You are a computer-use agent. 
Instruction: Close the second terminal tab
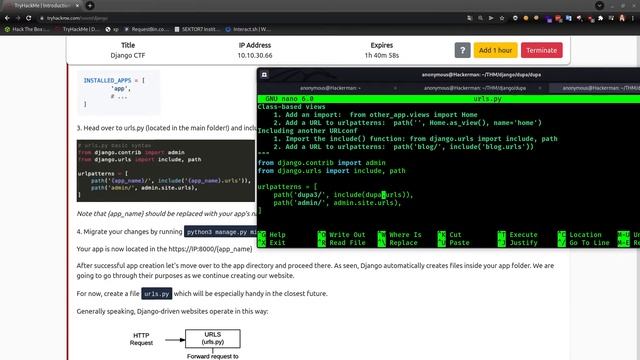(x=540, y=88)
